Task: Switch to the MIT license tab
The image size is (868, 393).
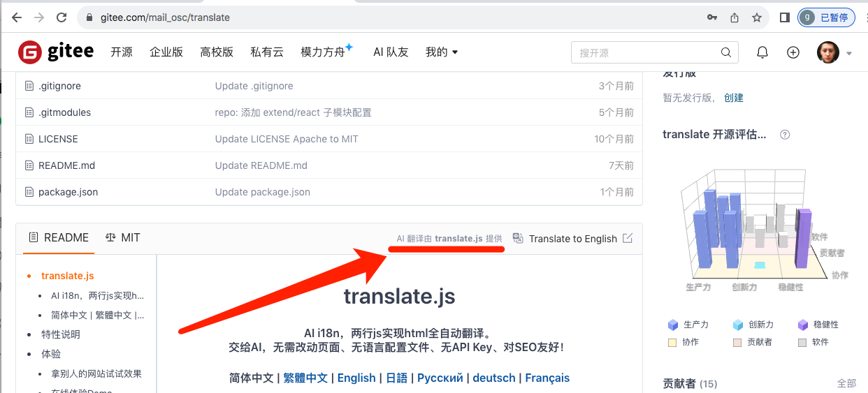Action: point(123,237)
